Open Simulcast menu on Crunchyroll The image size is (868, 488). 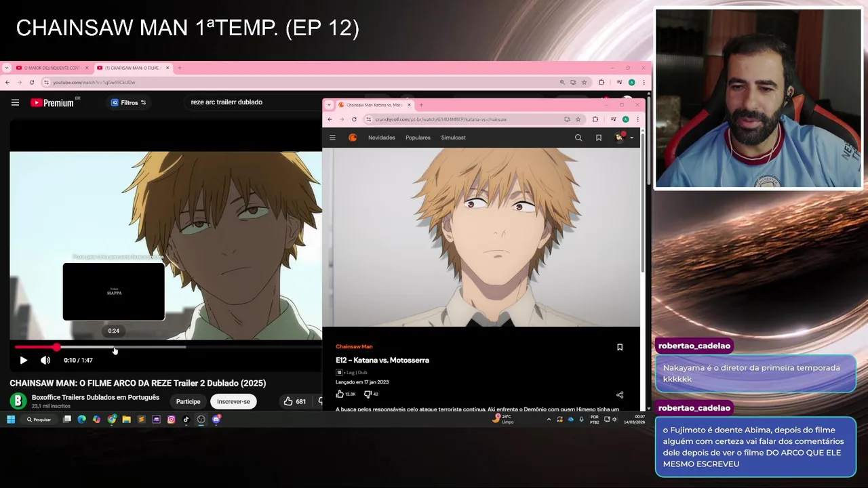tap(453, 138)
